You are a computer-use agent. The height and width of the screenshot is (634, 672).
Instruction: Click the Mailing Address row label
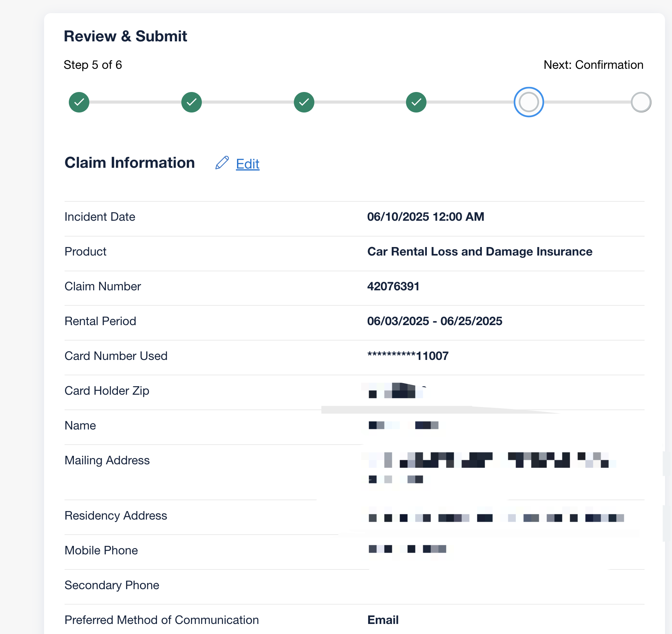pyautogui.click(x=107, y=460)
